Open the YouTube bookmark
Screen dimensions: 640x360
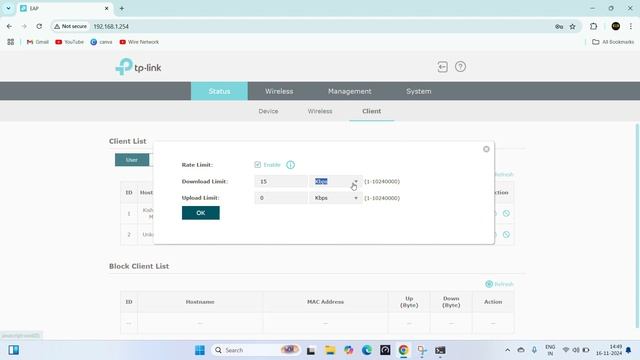[x=69, y=42]
